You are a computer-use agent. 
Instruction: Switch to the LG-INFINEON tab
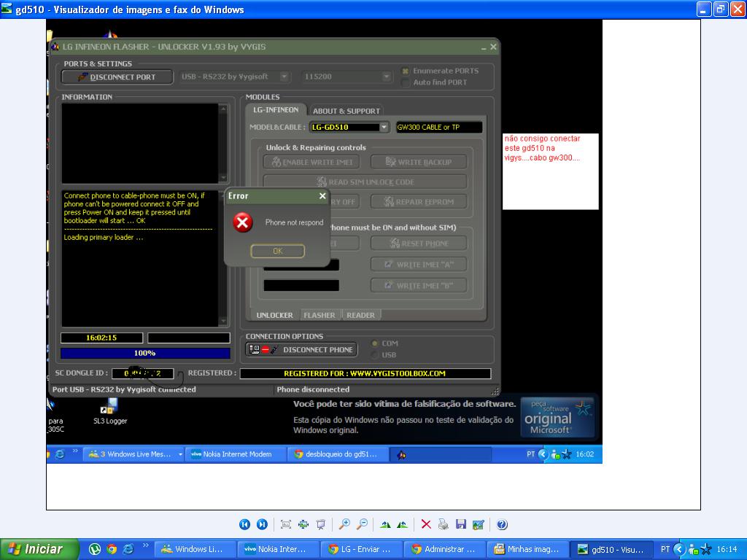point(276,109)
